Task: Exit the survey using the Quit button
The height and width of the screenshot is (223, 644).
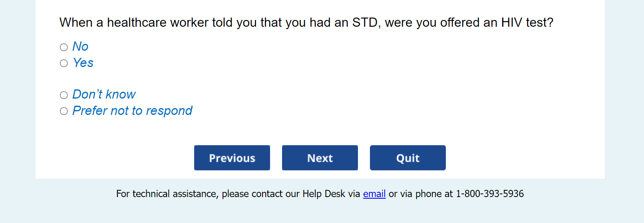Action: click(408, 158)
